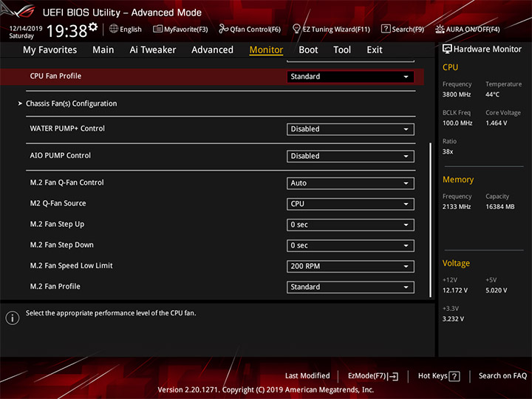The width and height of the screenshot is (532, 399).
Task: Open M.2 Fan Speed Low Limit dropdown
Action: [x=350, y=266]
